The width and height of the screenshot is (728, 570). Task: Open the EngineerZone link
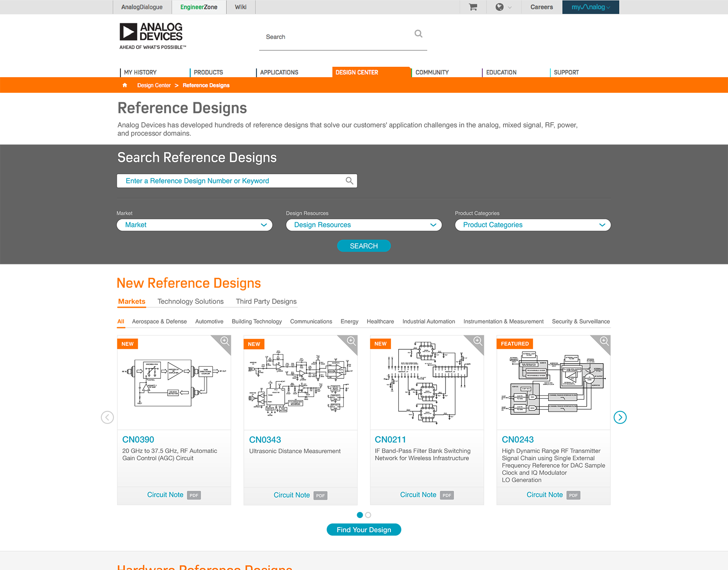click(199, 7)
